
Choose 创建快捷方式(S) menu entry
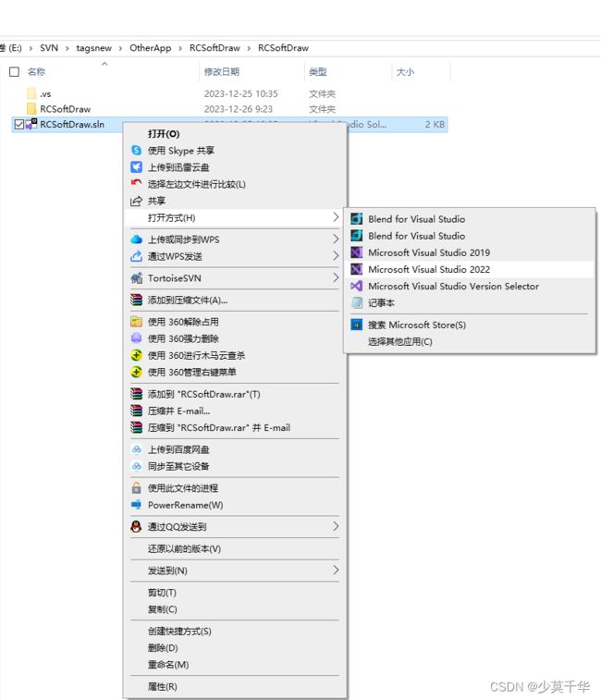[235, 632]
